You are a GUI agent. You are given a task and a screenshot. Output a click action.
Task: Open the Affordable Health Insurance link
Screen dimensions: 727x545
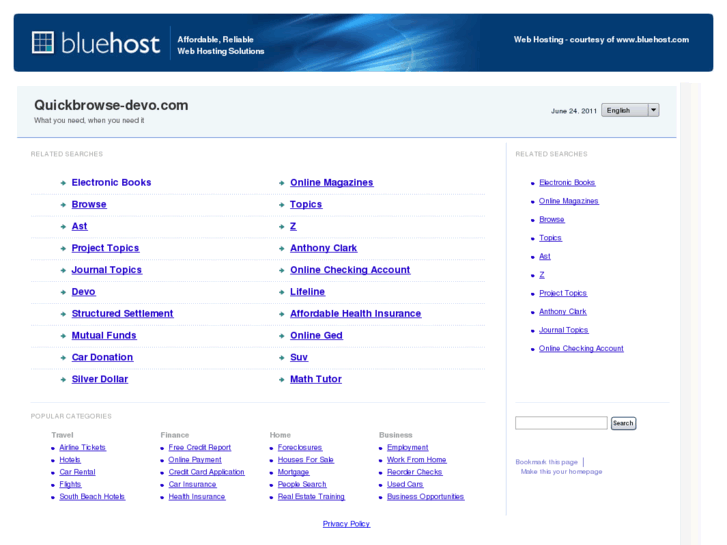(x=356, y=314)
